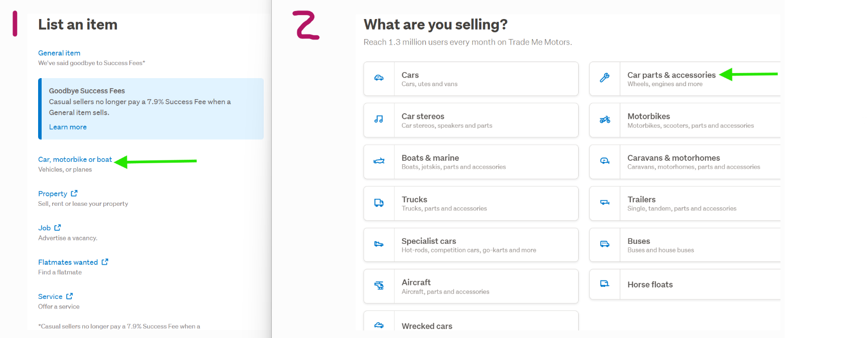The width and height of the screenshot is (868, 338).
Task: Click 'Boats, jetskis, parts and accessories' text
Action: tap(454, 167)
